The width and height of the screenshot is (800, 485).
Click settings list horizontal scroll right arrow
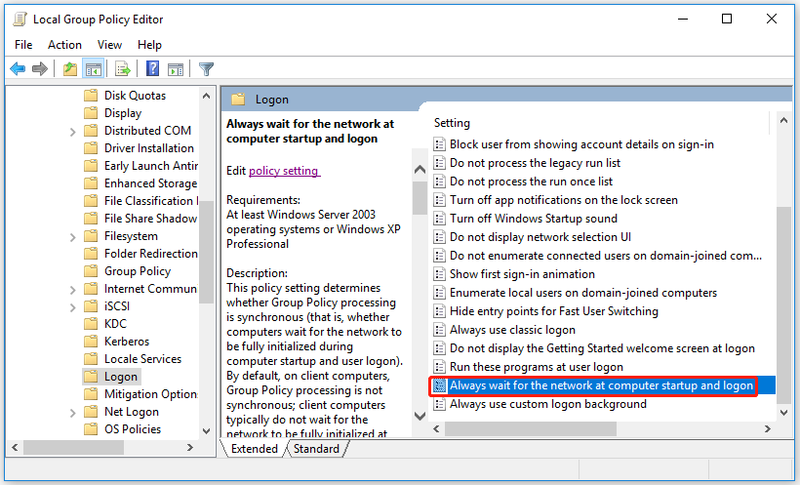767,429
